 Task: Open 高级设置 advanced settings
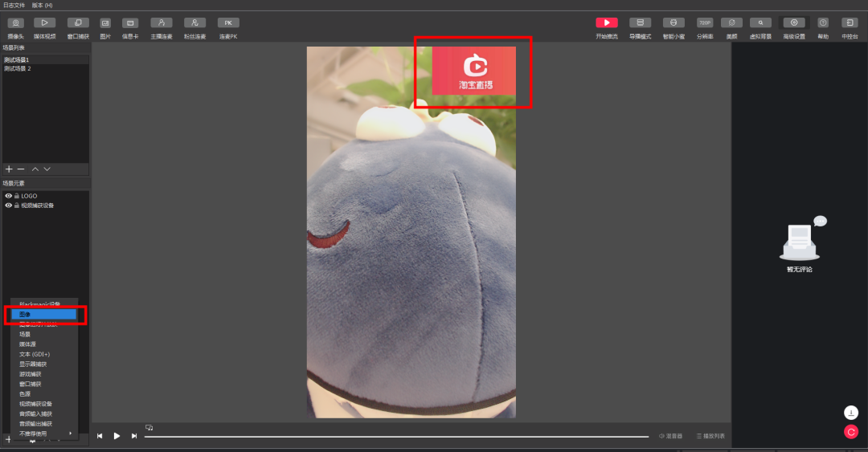pyautogui.click(x=794, y=27)
